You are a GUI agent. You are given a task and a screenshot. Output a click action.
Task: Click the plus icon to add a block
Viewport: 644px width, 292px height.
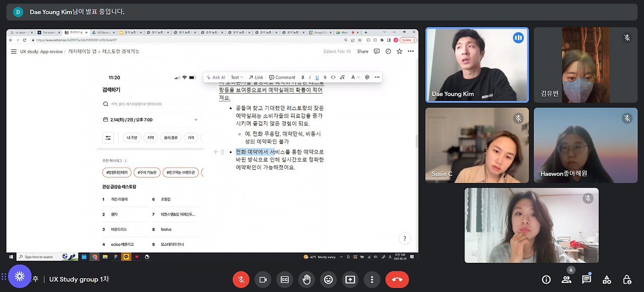(216, 152)
